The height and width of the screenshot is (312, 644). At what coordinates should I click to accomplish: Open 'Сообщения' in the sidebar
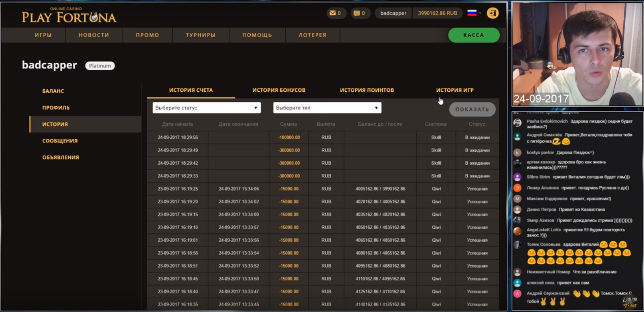(60, 141)
